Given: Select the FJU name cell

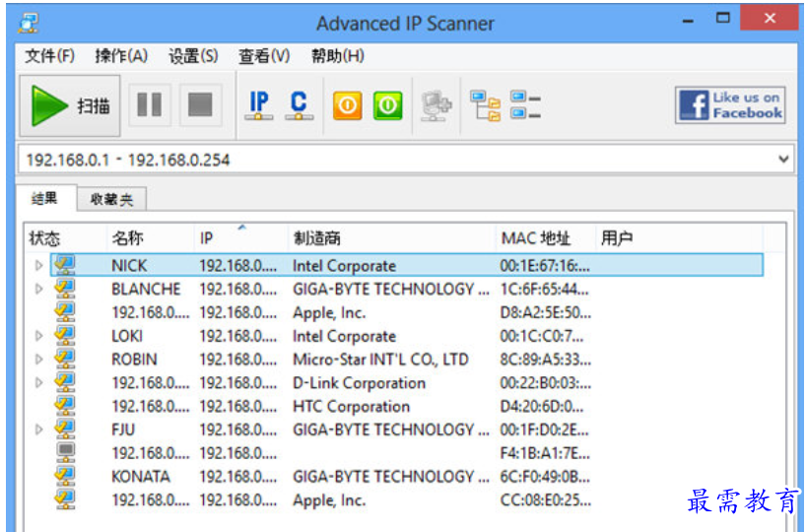Looking at the screenshot, I should [123, 430].
